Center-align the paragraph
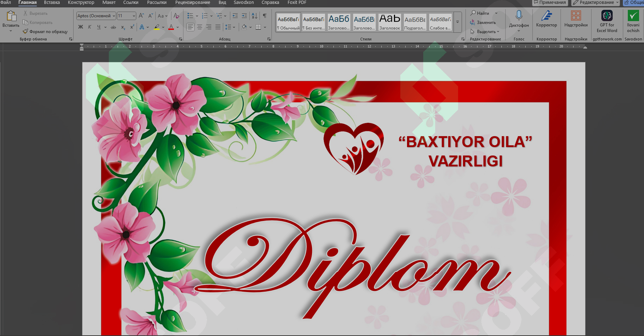Viewport: 644px width, 336px height. pyautogui.click(x=200, y=27)
